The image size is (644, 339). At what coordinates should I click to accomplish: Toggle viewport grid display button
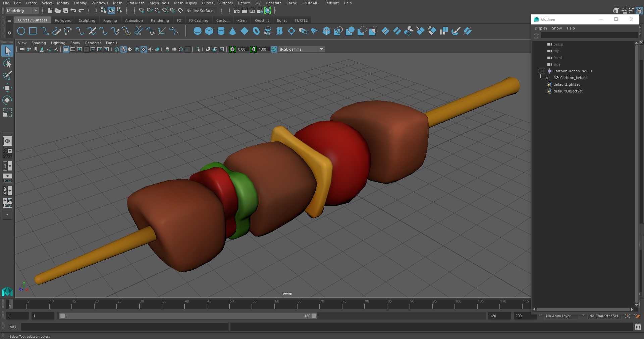click(x=66, y=49)
